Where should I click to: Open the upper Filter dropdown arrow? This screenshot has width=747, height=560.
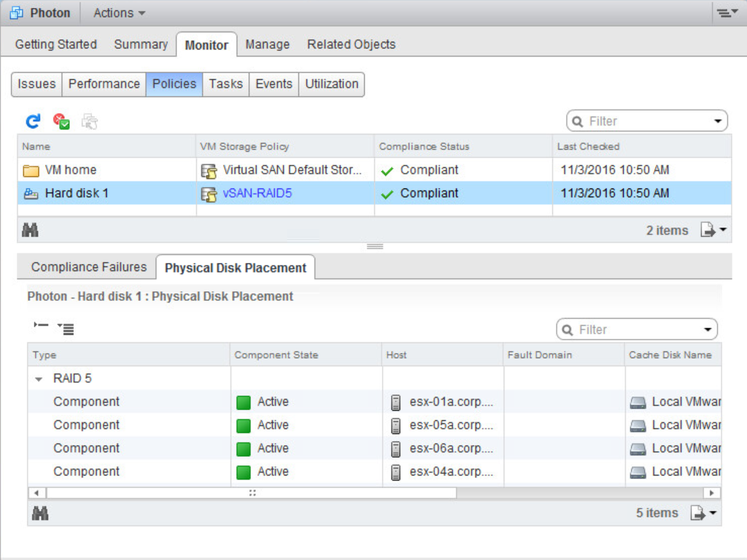click(717, 121)
